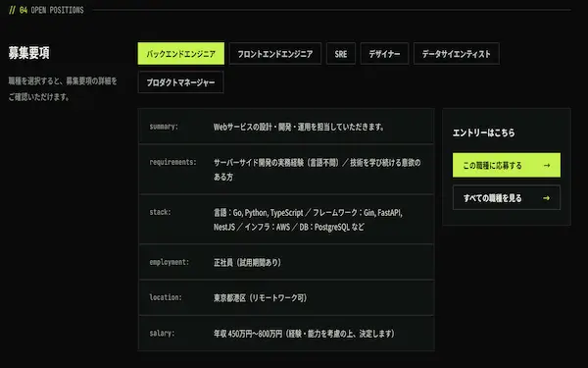The image size is (588, 368).
Task: Click the 年収 450万円〜800万円 salary text
Action: (x=304, y=334)
